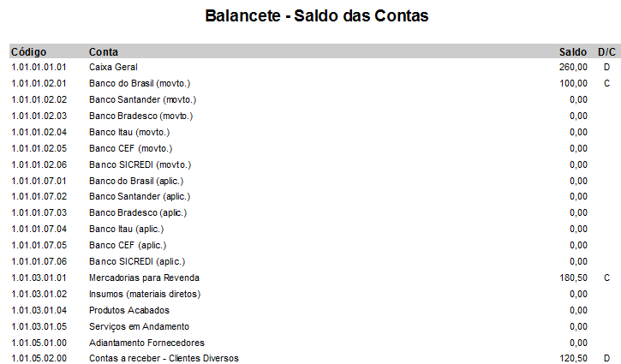Viewport: 621px width, 364px height.
Task: Click the Banco Itau (movto.) row
Action: 129,132
